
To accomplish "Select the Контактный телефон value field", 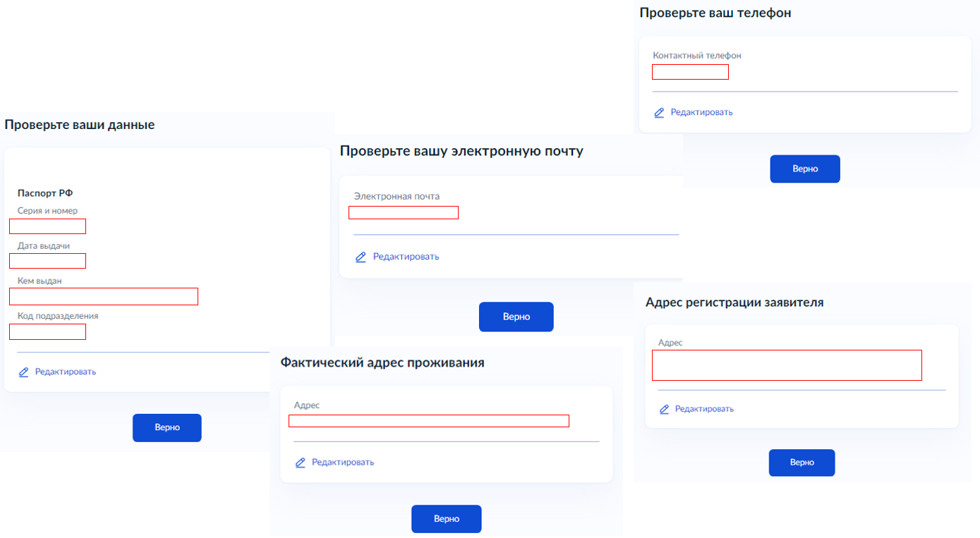I will coord(690,72).
